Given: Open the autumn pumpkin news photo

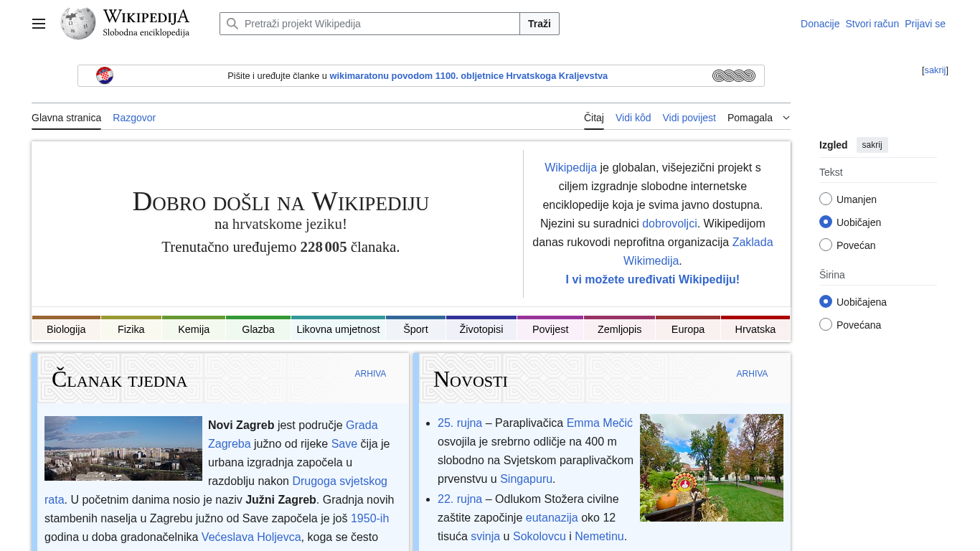Looking at the screenshot, I should [x=711, y=468].
